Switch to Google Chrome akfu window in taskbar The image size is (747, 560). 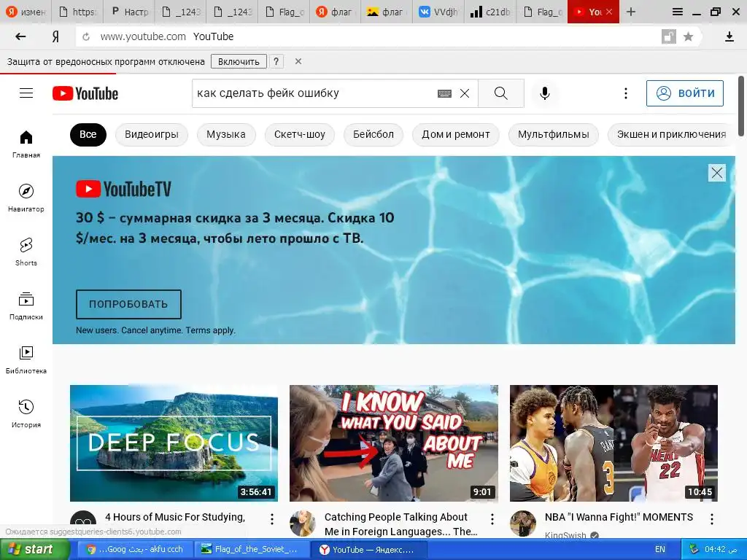(135, 550)
